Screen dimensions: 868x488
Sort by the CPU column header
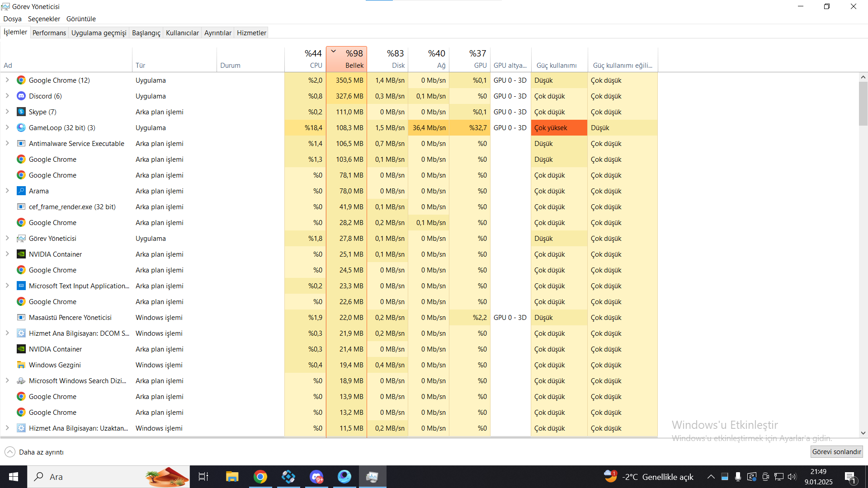pyautogui.click(x=305, y=59)
